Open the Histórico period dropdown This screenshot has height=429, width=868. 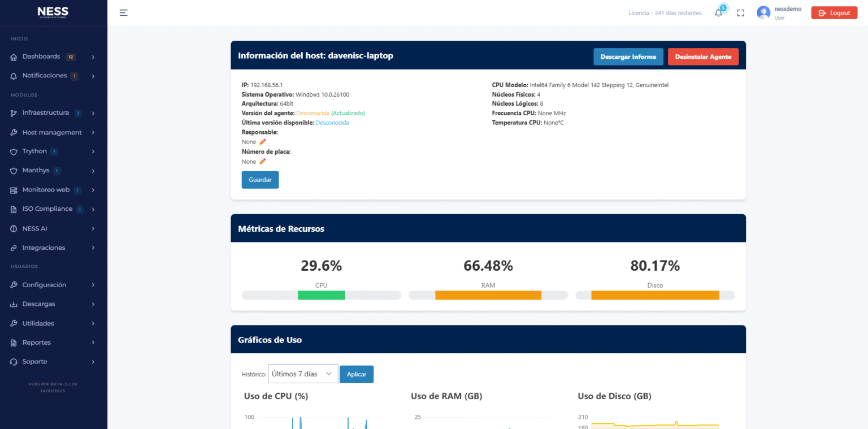303,374
